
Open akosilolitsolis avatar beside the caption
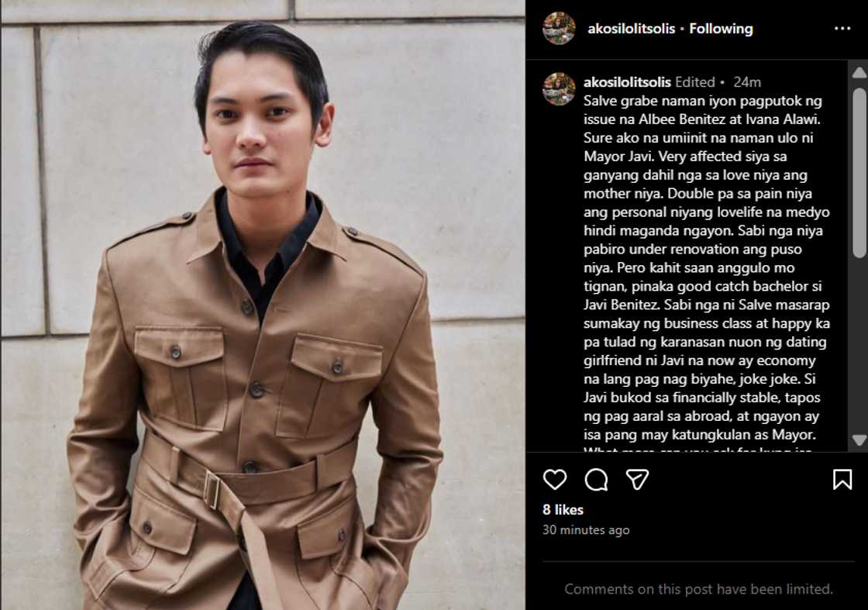coord(559,88)
